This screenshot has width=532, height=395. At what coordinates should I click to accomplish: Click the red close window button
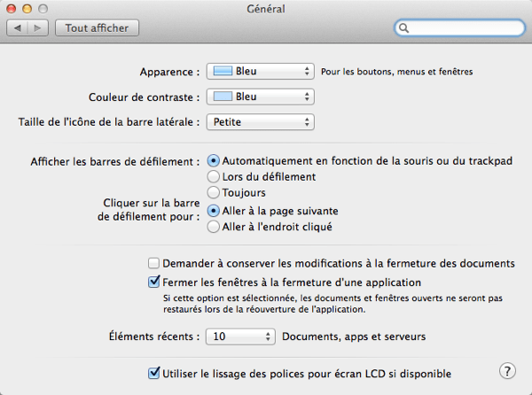tap(12, 9)
